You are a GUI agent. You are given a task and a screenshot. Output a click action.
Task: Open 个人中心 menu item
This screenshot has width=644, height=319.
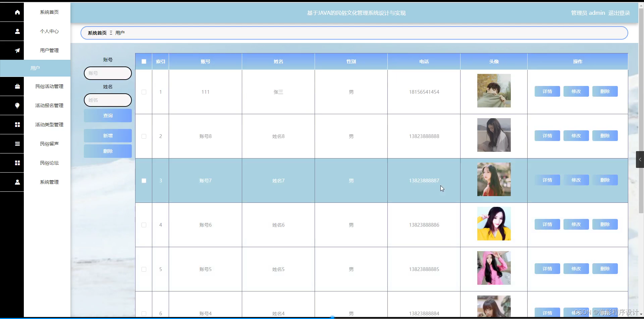[49, 31]
